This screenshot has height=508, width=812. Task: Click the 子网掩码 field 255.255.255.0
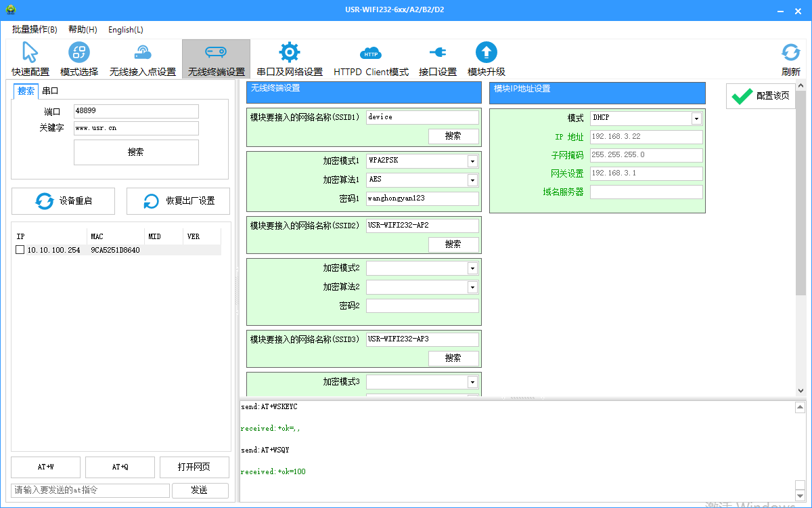pyautogui.click(x=646, y=155)
